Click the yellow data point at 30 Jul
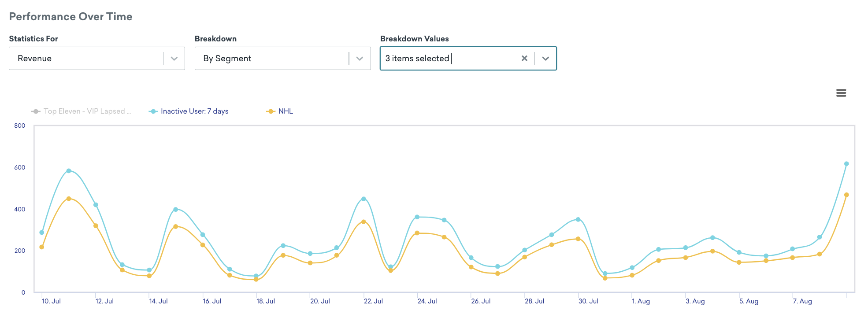The image size is (868, 325). click(x=578, y=239)
